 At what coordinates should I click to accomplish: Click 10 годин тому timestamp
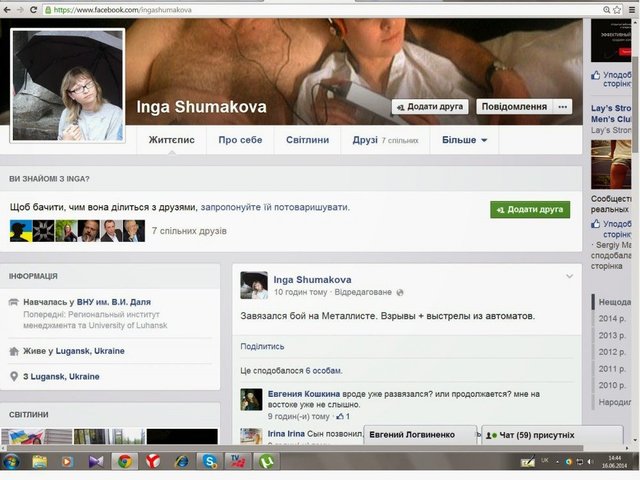point(300,292)
